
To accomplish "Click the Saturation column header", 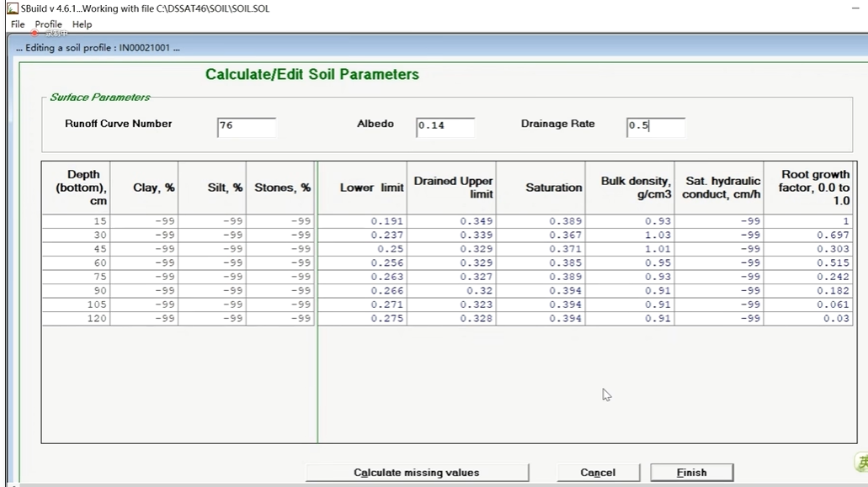I will pyautogui.click(x=541, y=188).
